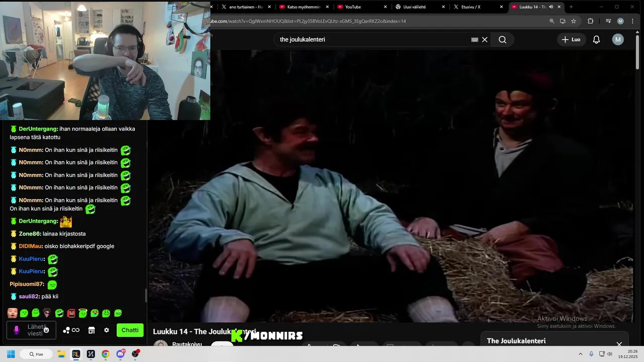Screen dimensions: 644x362
Task: Open Discord from taskbar
Action: pos(121,354)
